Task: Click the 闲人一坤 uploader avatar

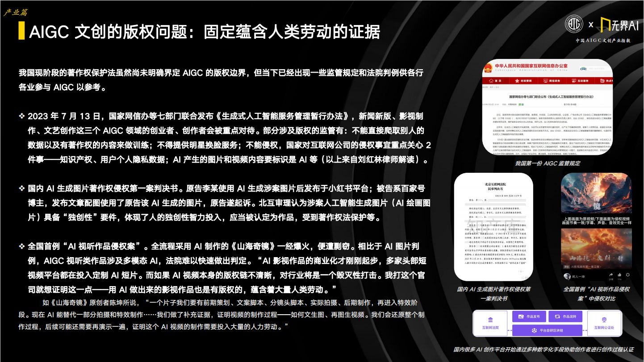Action: pos(567,277)
